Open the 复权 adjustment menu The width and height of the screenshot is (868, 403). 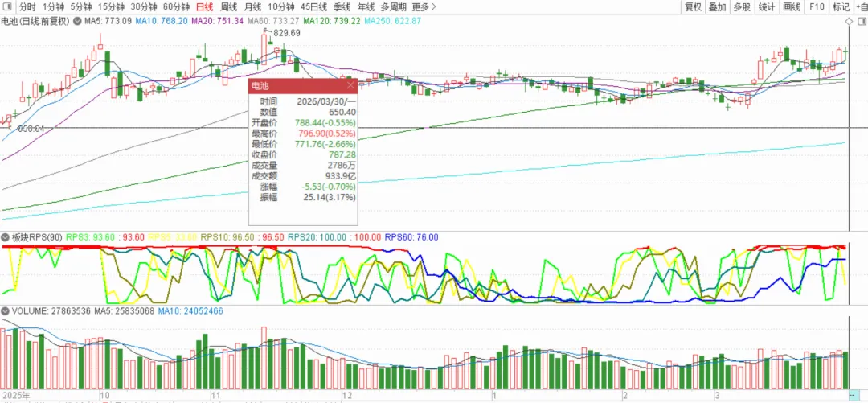693,7
